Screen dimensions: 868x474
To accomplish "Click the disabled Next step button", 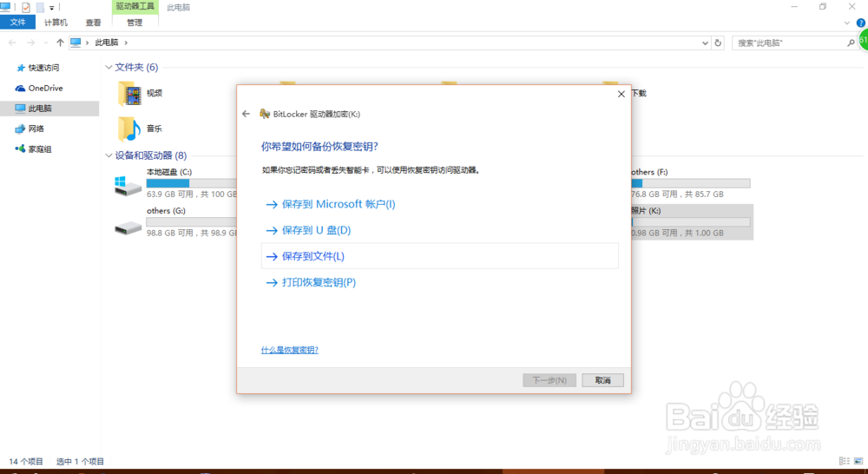I will pos(549,380).
